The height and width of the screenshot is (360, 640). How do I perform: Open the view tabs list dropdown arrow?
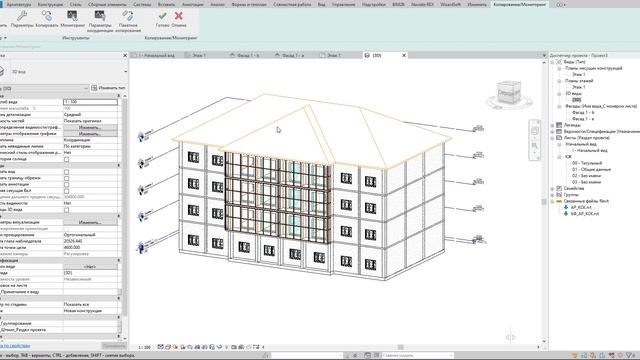click(x=544, y=55)
